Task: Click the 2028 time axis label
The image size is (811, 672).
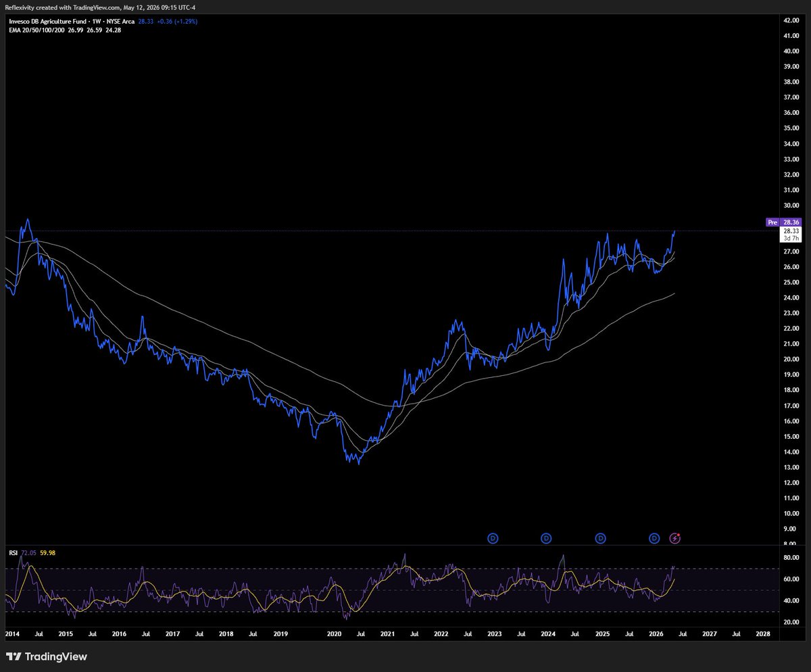Action: (762, 634)
